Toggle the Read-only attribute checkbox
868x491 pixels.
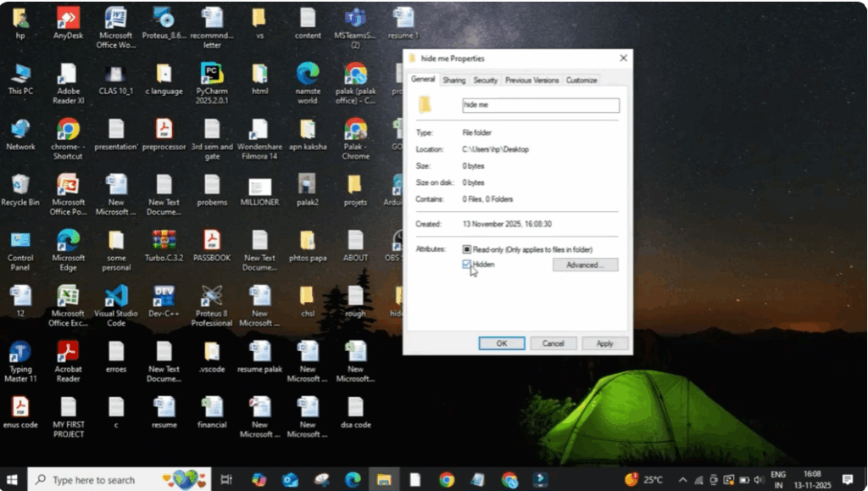(x=467, y=249)
